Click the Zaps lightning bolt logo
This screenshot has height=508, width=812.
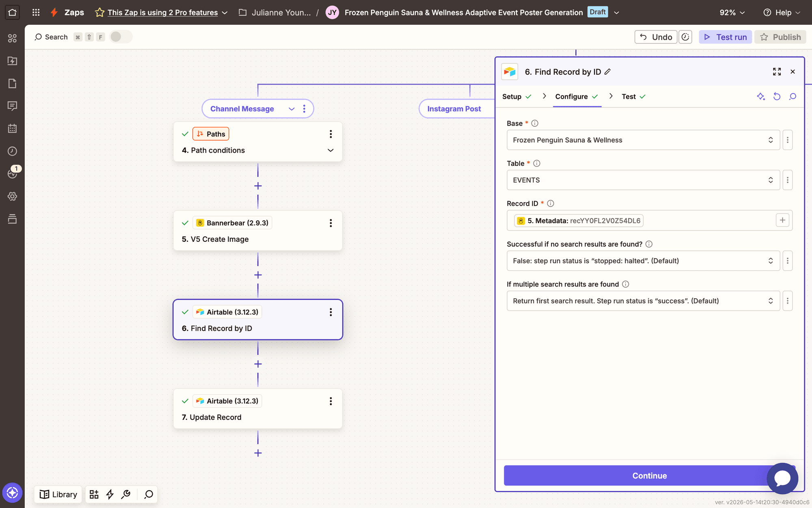tap(54, 12)
